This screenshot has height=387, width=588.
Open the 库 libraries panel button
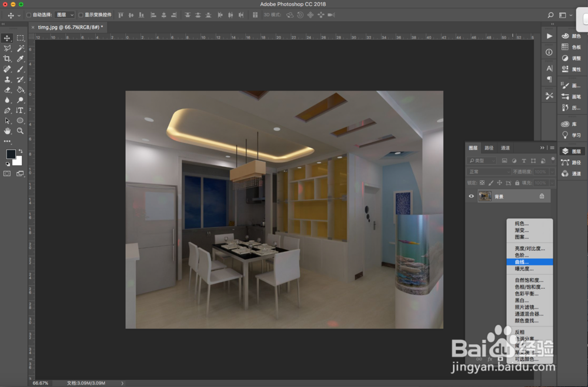click(x=572, y=124)
